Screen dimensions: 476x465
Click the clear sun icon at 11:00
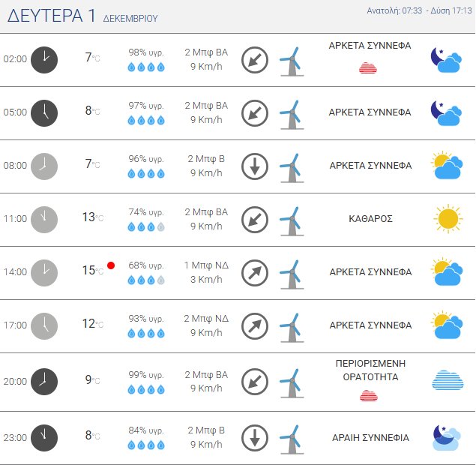(448, 219)
